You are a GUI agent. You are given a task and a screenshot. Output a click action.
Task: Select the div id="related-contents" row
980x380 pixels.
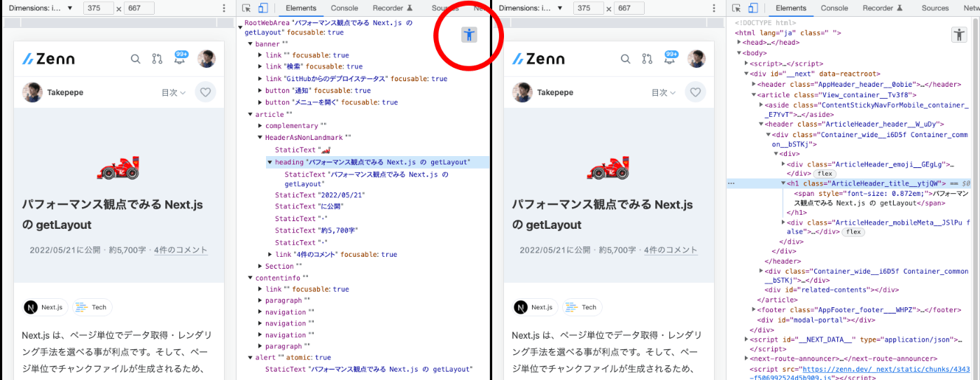coord(832,290)
